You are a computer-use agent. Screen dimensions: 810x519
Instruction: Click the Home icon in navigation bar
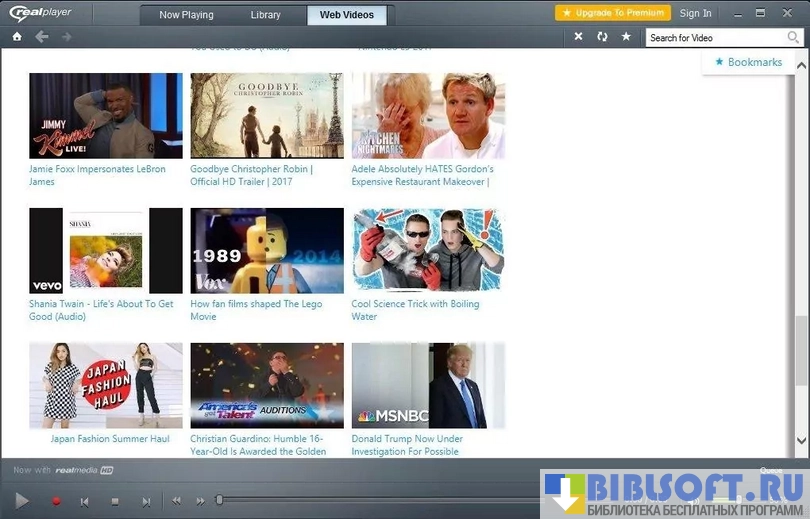point(17,37)
